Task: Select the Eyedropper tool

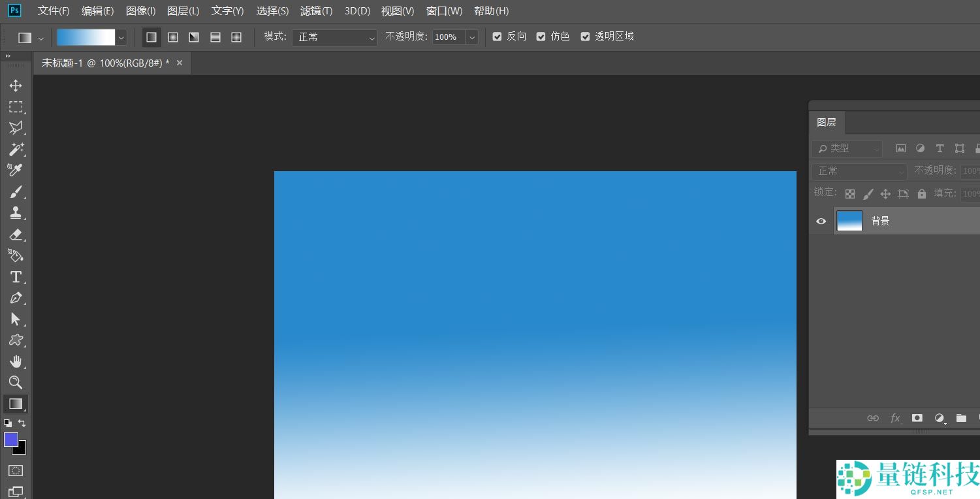Action: coord(16,170)
